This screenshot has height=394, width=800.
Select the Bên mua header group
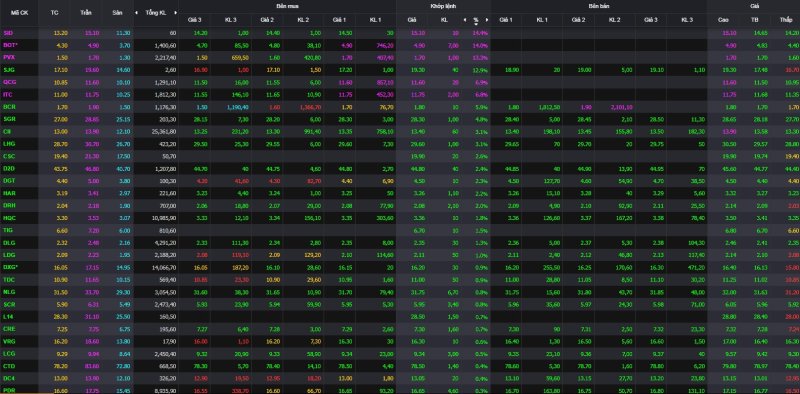[287, 6]
